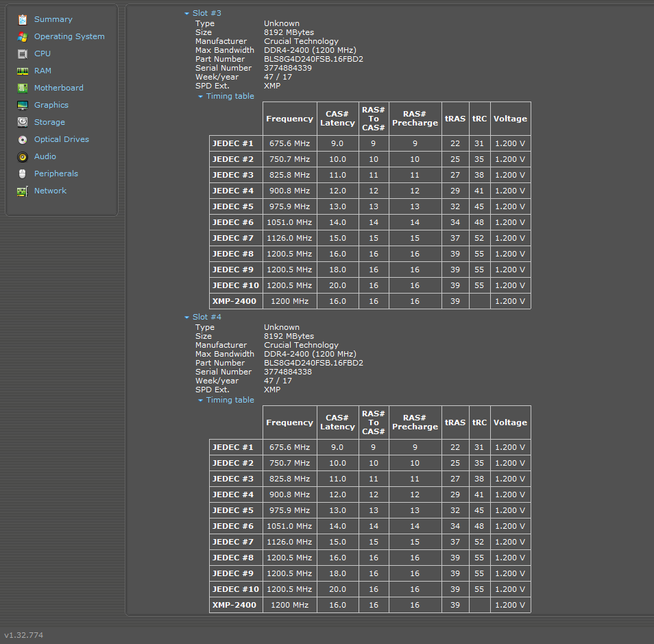Viewport: 654px width, 644px height.
Task: Click the CPU chip icon
Action: tap(23, 53)
